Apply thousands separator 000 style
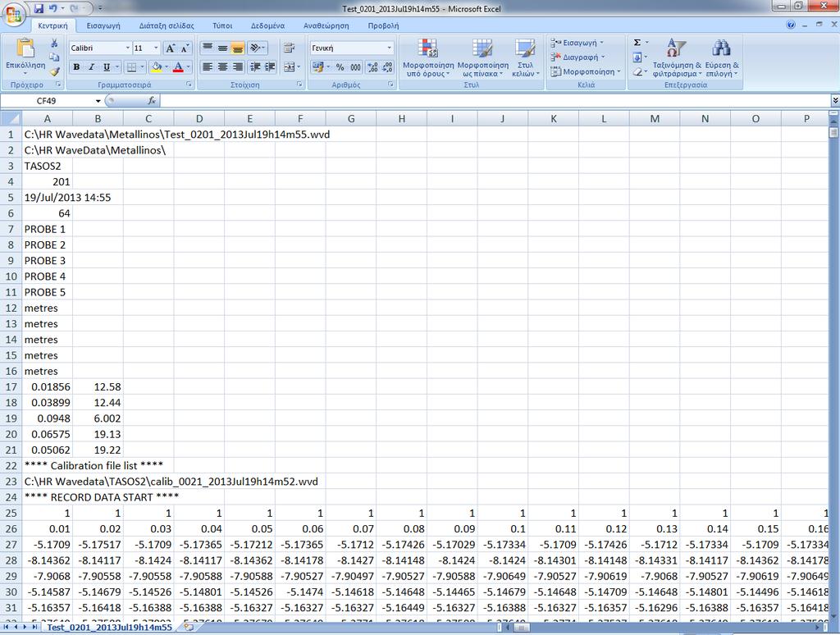The image size is (840, 635). [x=356, y=67]
